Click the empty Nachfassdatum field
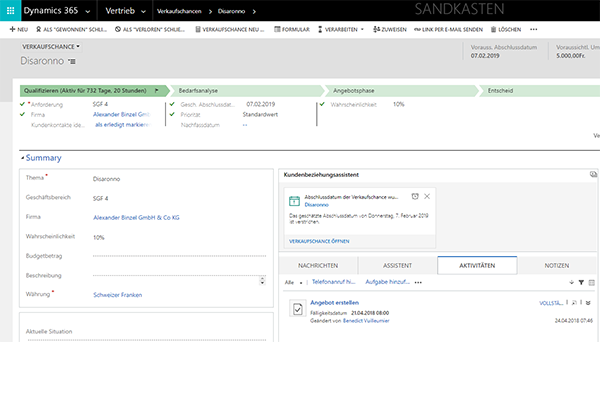This screenshot has width=600, height=420. pyautogui.click(x=245, y=125)
